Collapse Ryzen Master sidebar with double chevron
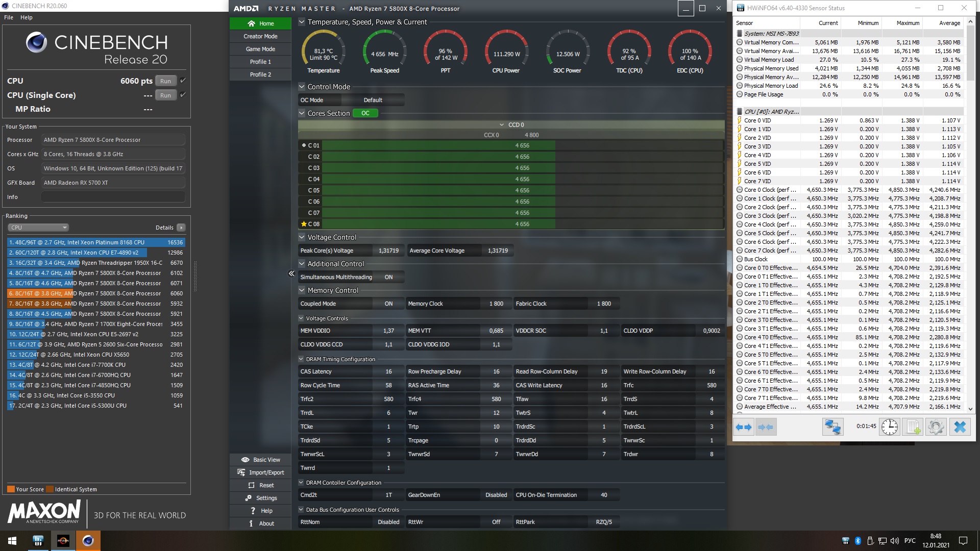This screenshot has width=980, height=551. coord(291,274)
